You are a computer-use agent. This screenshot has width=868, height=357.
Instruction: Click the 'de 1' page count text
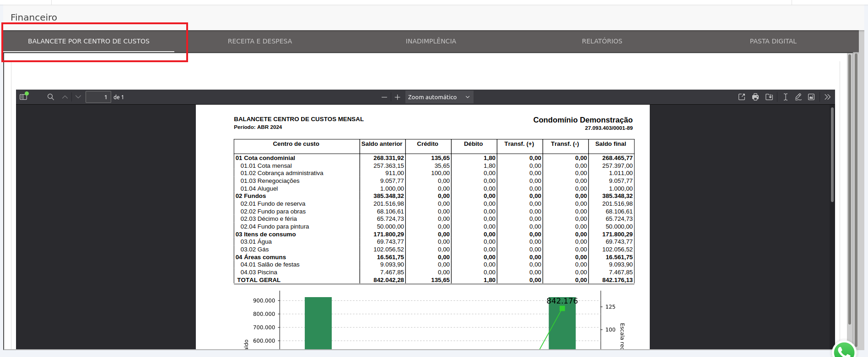[119, 97]
